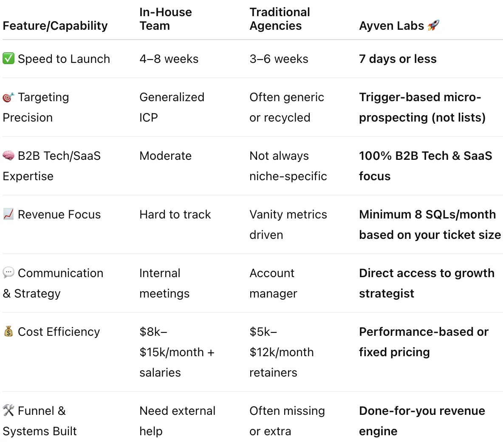Image resolution: width=503 pixels, height=448 pixels.
Task: Click the brain emoji near B2B Tech/SaaS
Action: pos(8,156)
